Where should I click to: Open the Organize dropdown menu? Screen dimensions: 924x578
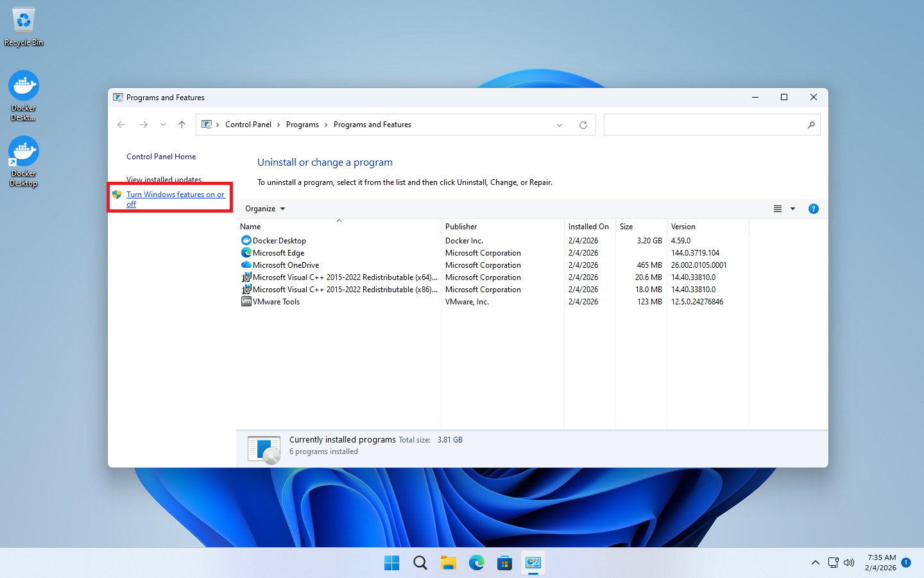[264, 209]
